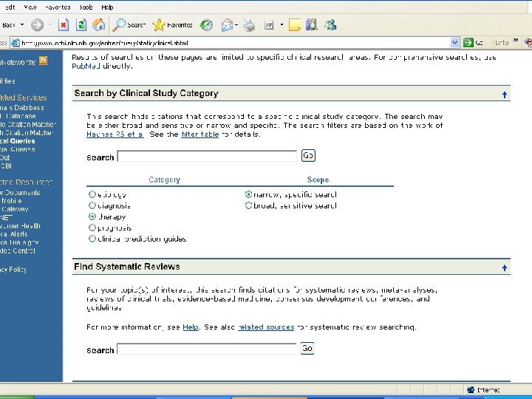The width and height of the screenshot is (532, 399).
Task: Open the Search magnifier toolbar button
Action: coord(129,25)
